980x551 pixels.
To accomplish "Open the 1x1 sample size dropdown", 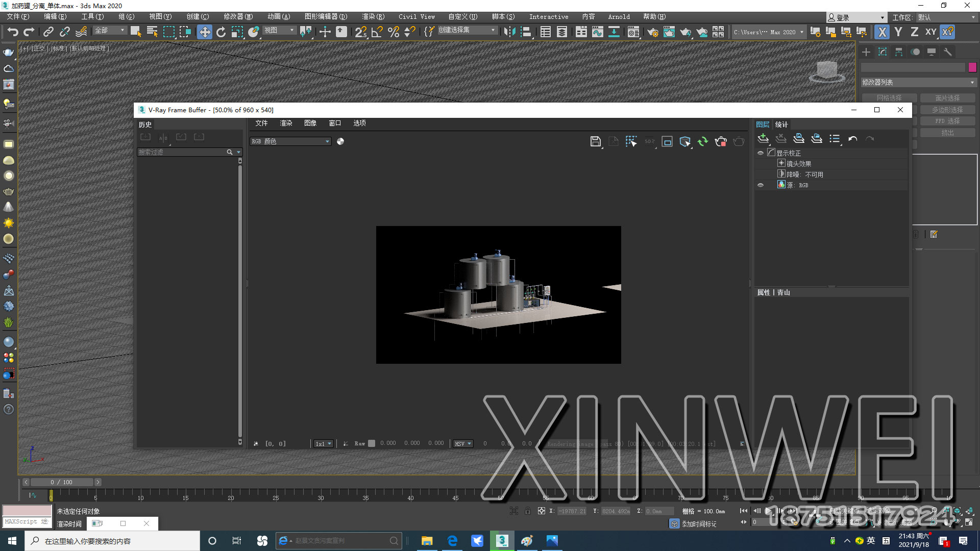I will [324, 444].
